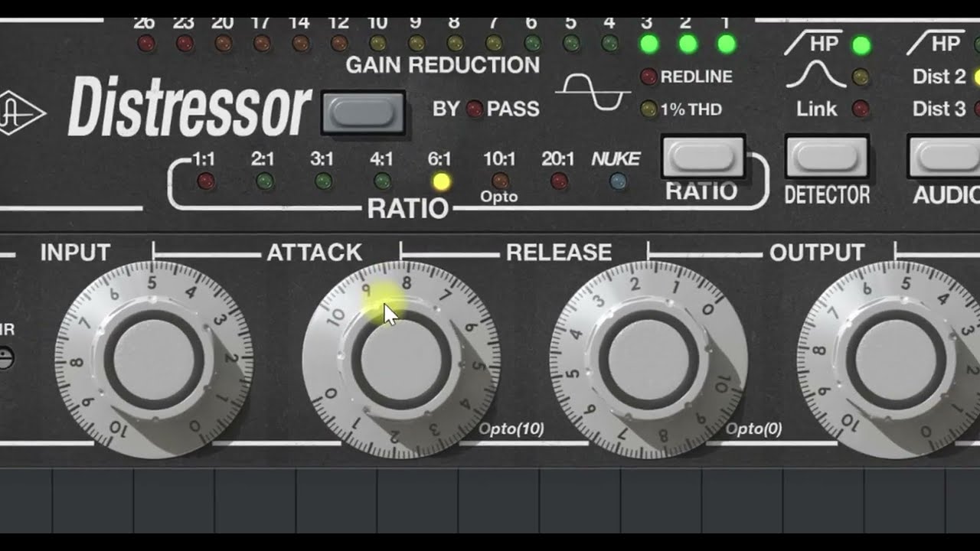
Task: Click the 1:1 ratio LED
Action: pyautogui.click(x=205, y=181)
